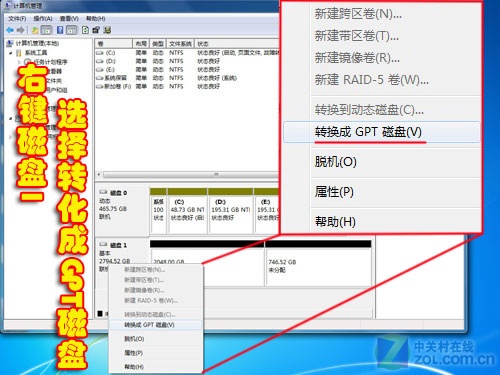The width and height of the screenshot is (500, 375).
Task: Open the 操作(A) menu
Action: coord(43,18)
